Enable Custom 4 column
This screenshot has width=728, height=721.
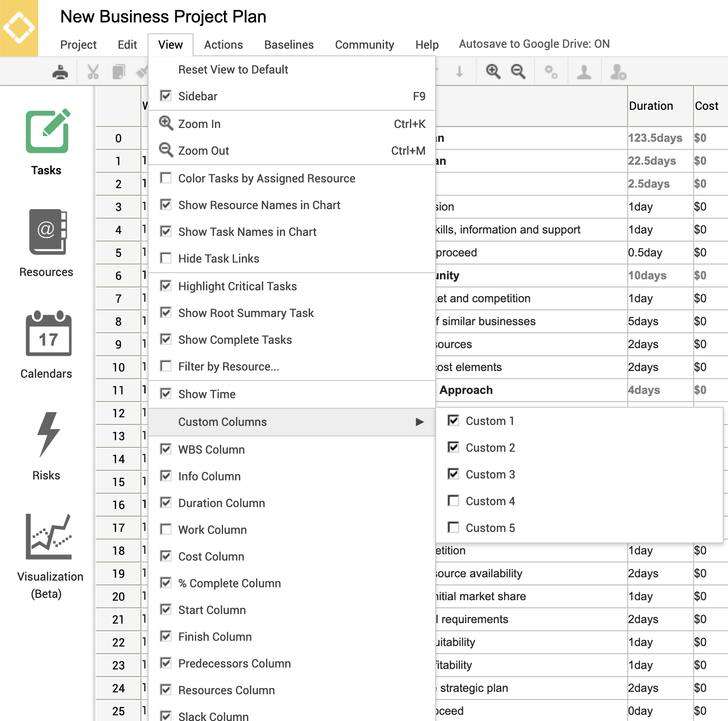tap(453, 501)
